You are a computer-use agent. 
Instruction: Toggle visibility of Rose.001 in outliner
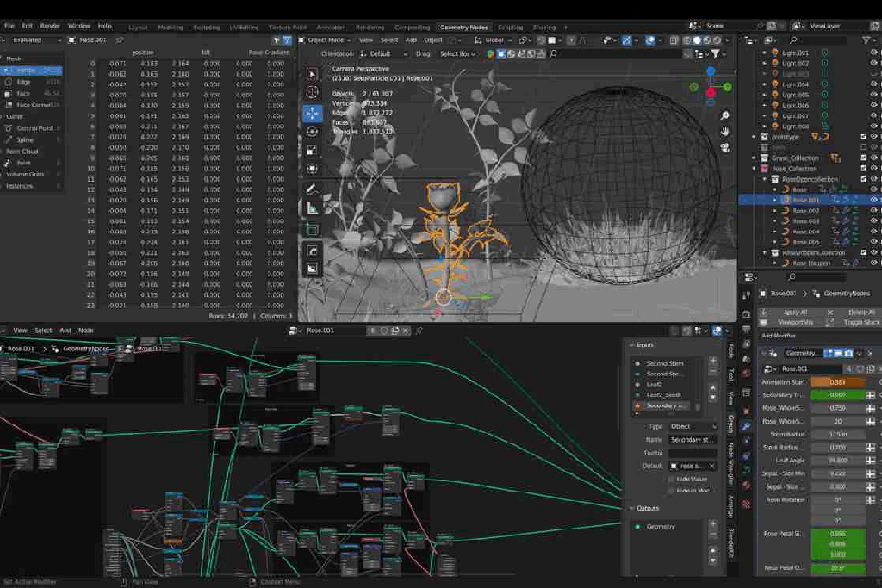click(874, 200)
